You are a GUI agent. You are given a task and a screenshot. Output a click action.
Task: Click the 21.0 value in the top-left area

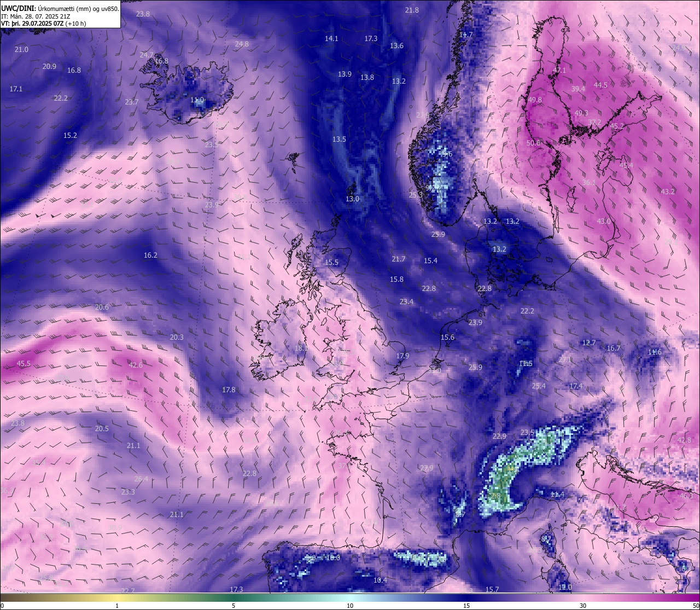click(x=21, y=49)
